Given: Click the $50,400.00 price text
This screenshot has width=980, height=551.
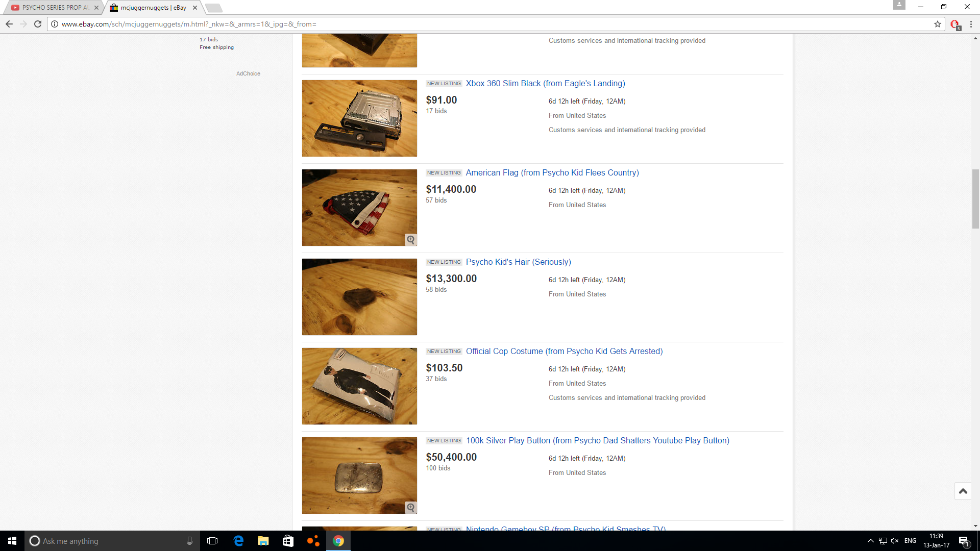Looking at the screenshot, I should coord(451,457).
